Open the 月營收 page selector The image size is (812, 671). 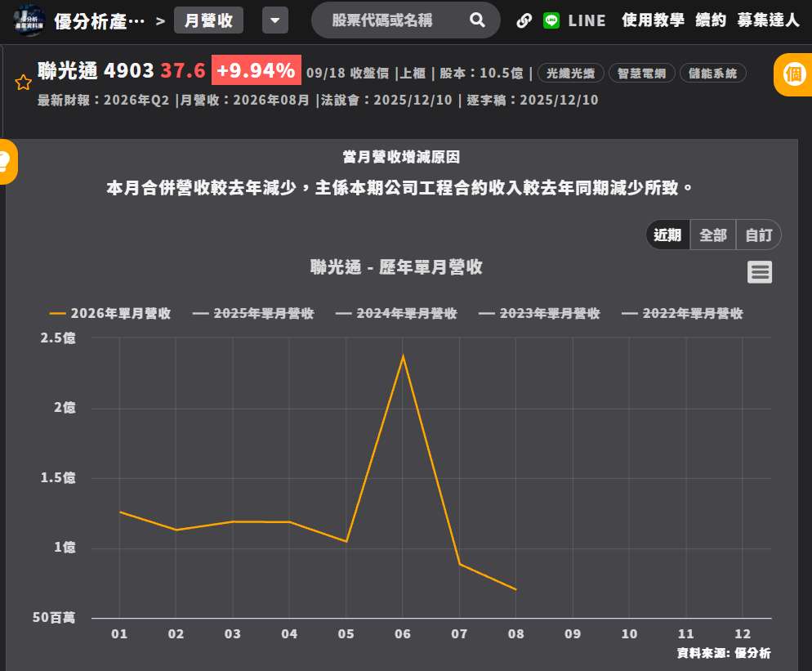click(x=208, y=20)
